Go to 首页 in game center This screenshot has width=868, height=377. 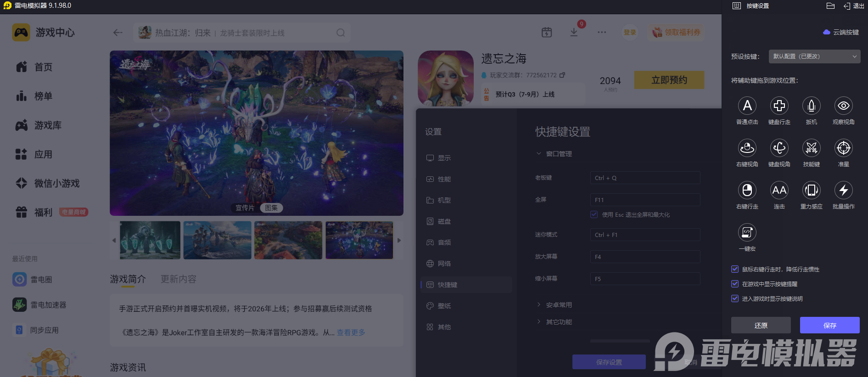click(x=34, y=67)
